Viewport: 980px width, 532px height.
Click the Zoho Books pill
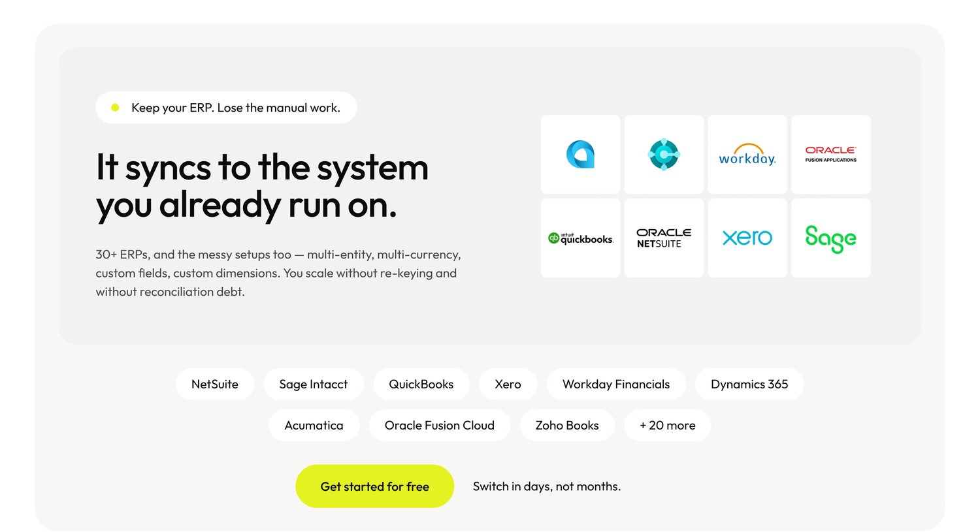click(567, 426)
